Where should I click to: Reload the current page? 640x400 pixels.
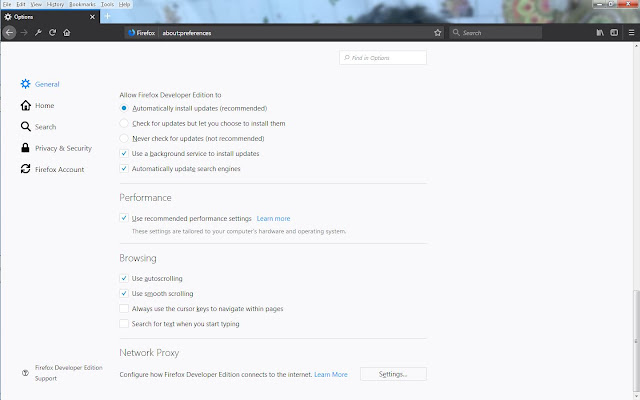pos(52,33)
